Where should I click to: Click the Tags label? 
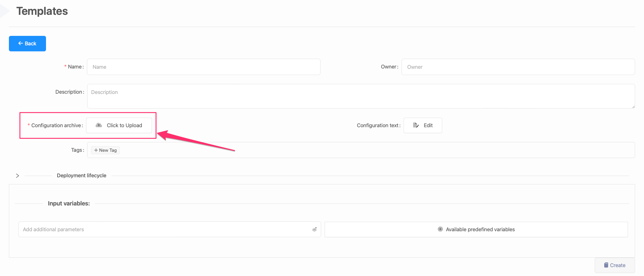(x=77, y=150)
